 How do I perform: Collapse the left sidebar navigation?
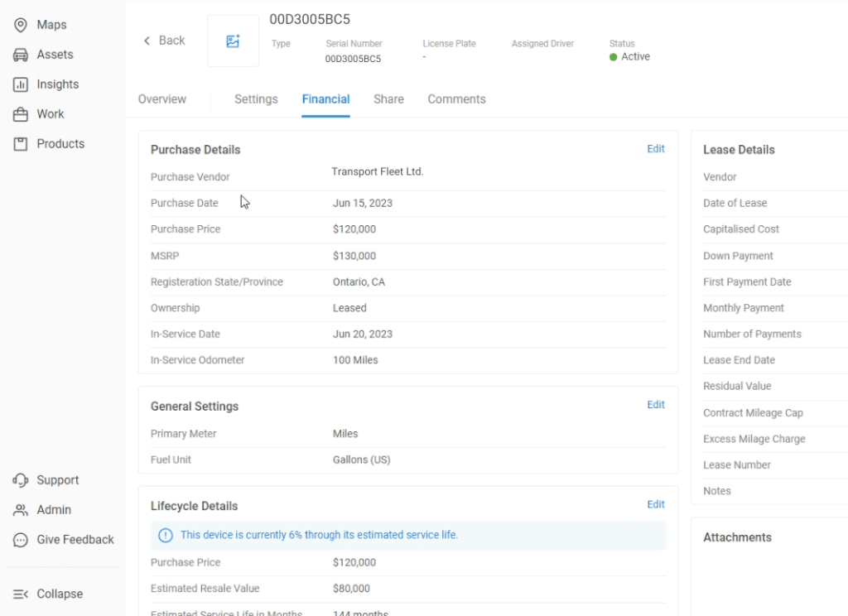tap(48, 594)
